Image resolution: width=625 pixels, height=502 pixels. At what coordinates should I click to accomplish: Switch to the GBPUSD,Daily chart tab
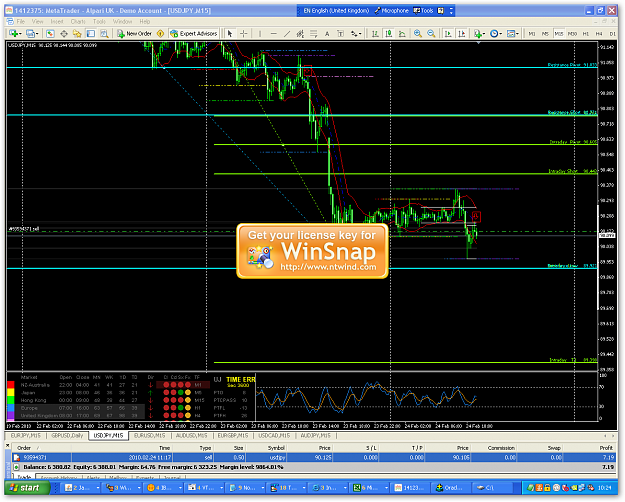[x=67, y=436]
